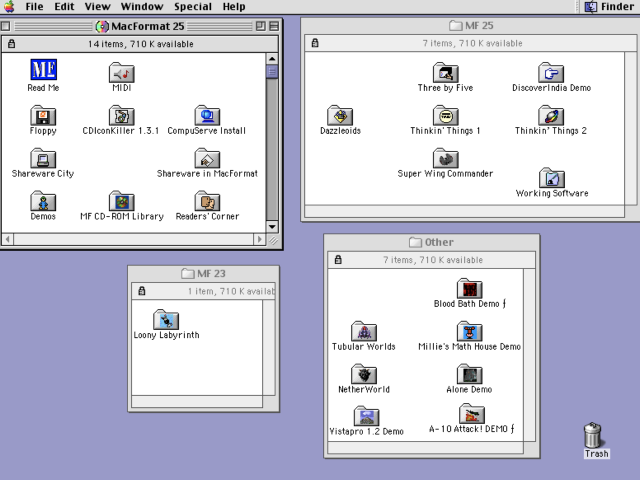640x480 pixels.
Task: Open the DiscoverIndia Demo folder
Action: click(x=551, y=73)
